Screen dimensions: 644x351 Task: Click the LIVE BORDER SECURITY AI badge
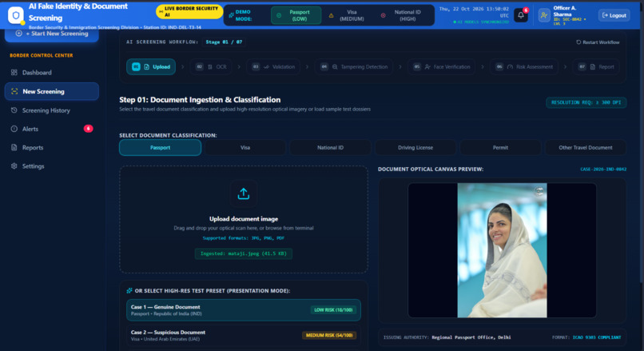[x=189, y=11]
